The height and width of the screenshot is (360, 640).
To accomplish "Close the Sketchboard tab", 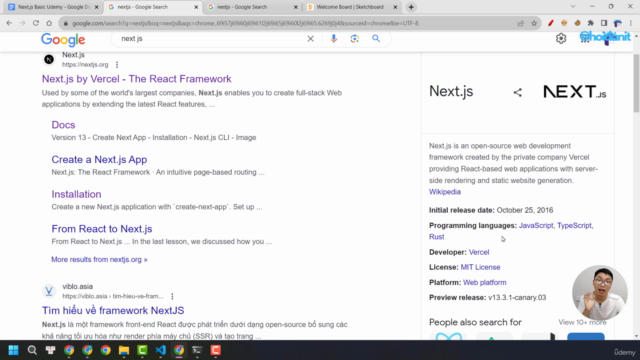I will [395, 7].
